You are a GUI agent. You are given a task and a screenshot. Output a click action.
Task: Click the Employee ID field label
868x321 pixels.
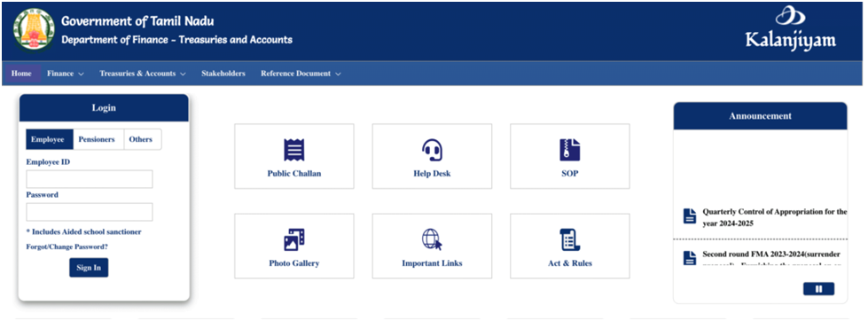(x=48, y=162)
